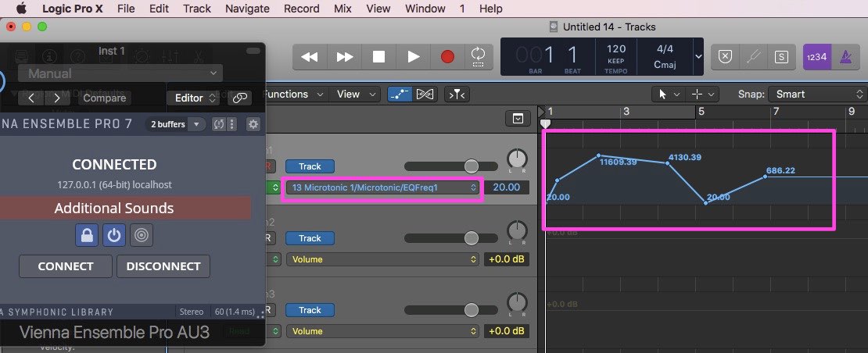Open the Manual preset dropdown in the plug-in window
Viewport: 868px width, 353px height.
120,73
